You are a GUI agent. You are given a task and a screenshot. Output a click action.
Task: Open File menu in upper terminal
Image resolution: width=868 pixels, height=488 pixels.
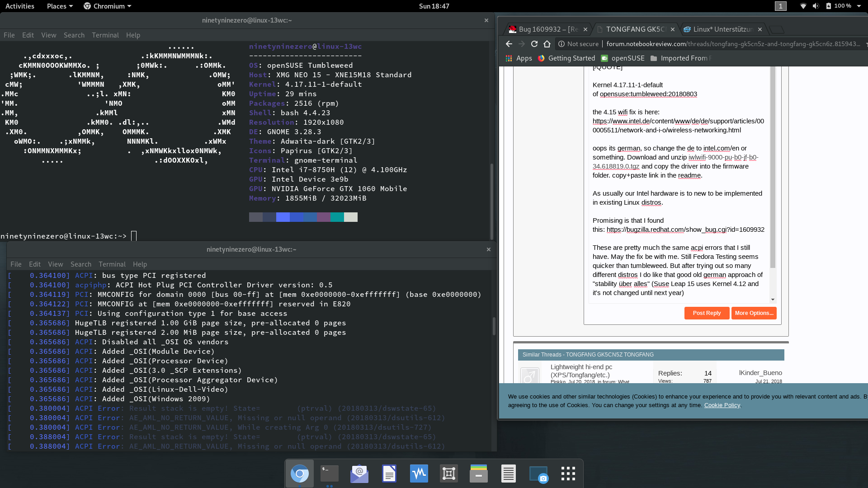pyautogui.click(x=9, y=35)
